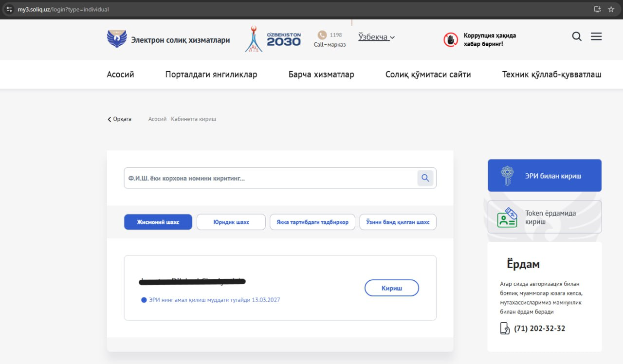Screen dimensions: 623x364
Task: Click the Электрон солиқ хизматлари eagle logo
Action: pyautogui.click(x=117, y=39)
